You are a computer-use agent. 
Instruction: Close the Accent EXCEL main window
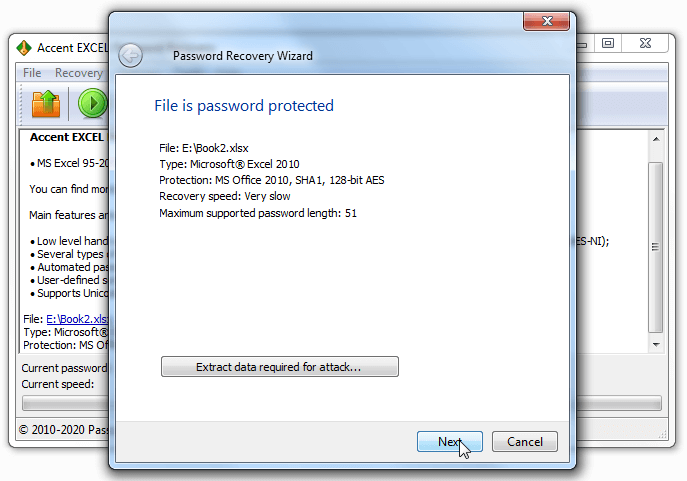645,43
